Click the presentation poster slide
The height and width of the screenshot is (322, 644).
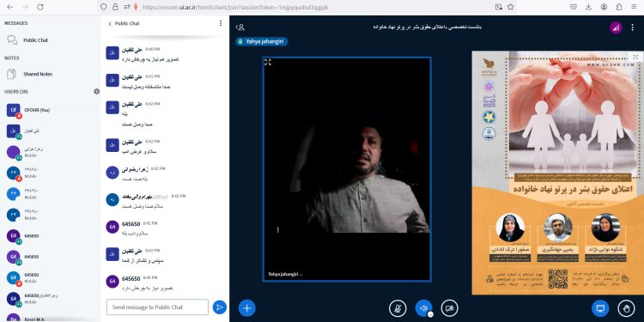coord(558,173)
